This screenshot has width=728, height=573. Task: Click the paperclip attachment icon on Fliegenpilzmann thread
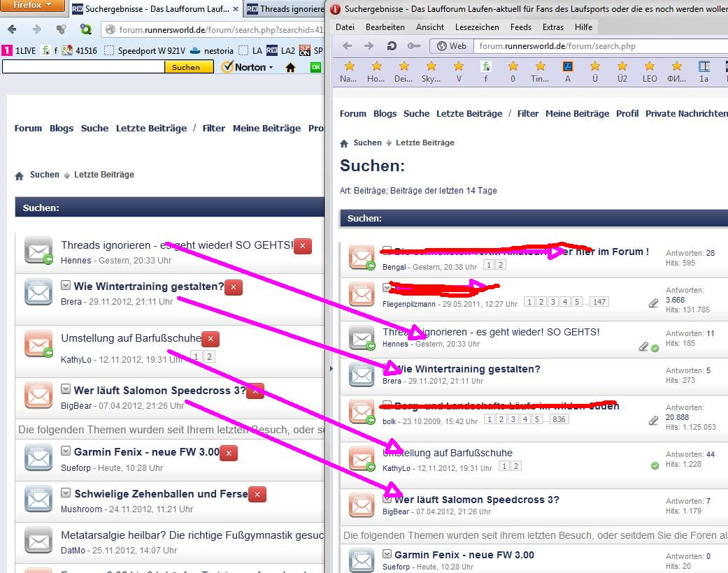tap(653, 303)
